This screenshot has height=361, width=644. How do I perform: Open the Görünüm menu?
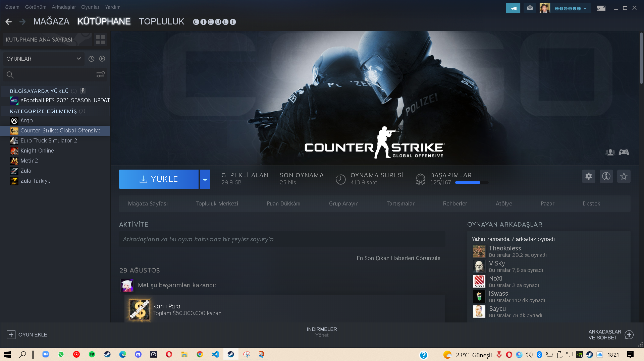(36, 7)
